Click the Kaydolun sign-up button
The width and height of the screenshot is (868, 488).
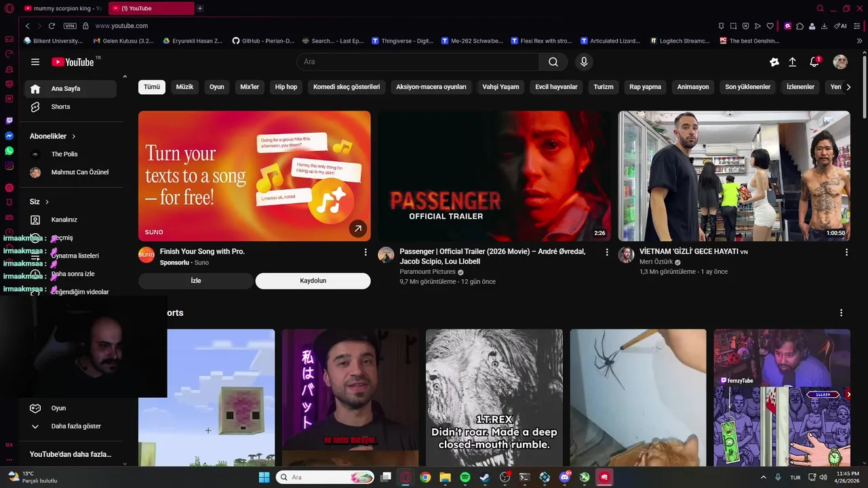pyautogui.click(x=313, y=281)
